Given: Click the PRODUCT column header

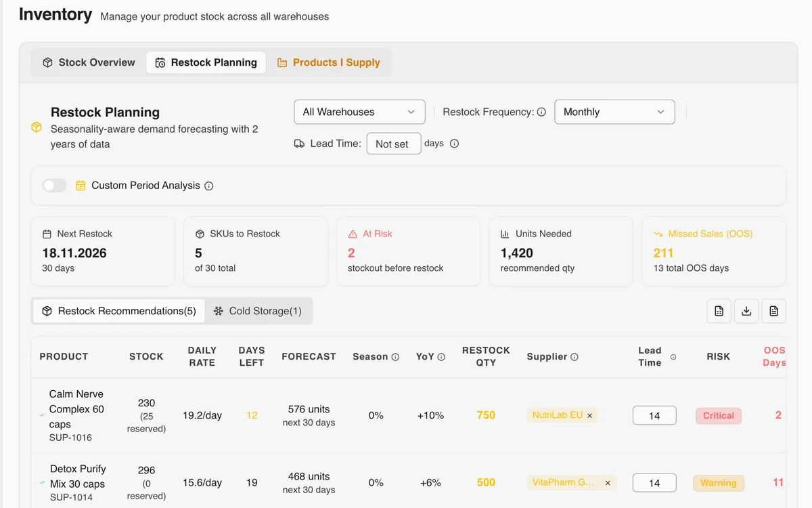Looking at the screenshot, I should (x=64, y=356).
